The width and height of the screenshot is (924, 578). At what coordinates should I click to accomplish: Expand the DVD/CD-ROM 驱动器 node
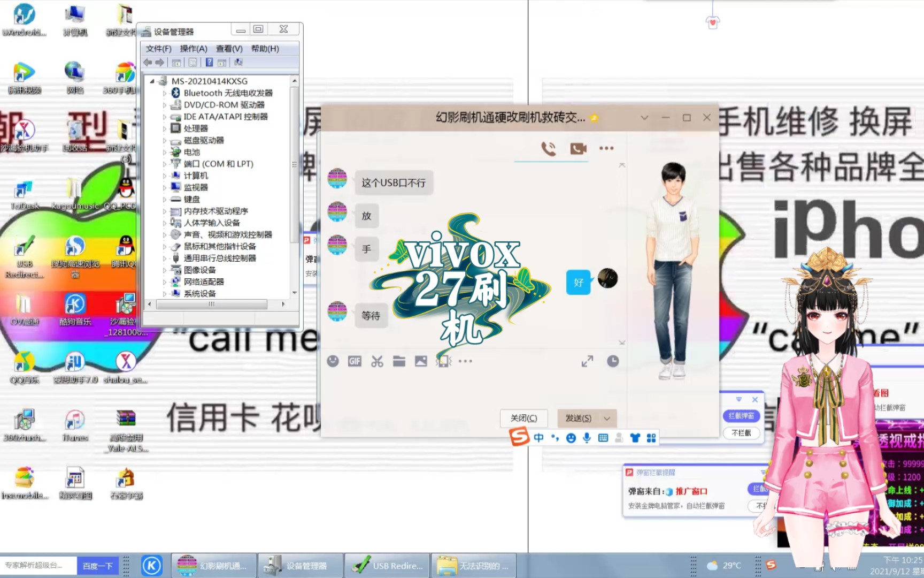(165, 105)
